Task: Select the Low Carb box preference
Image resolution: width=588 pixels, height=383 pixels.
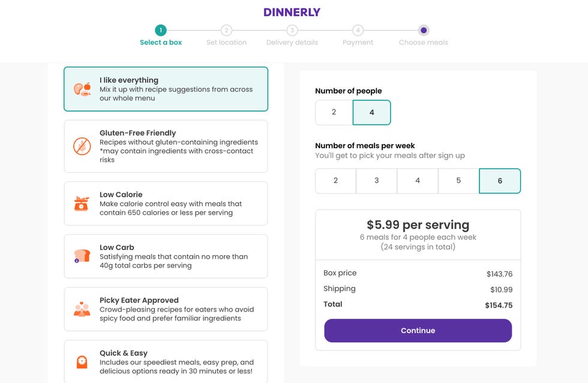Action: pyautogui.click(x=166, y=256)
